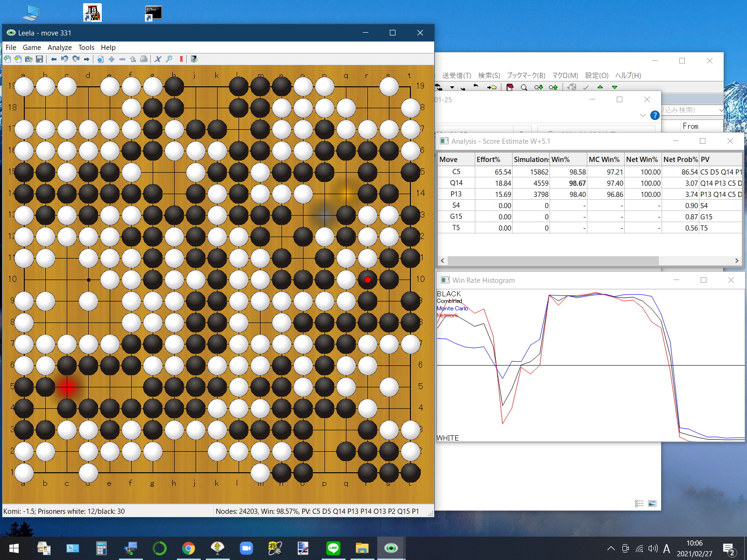
Task: Click the blue plus toolbar icon
Action: pyautogui.click(x=112, y=59)
